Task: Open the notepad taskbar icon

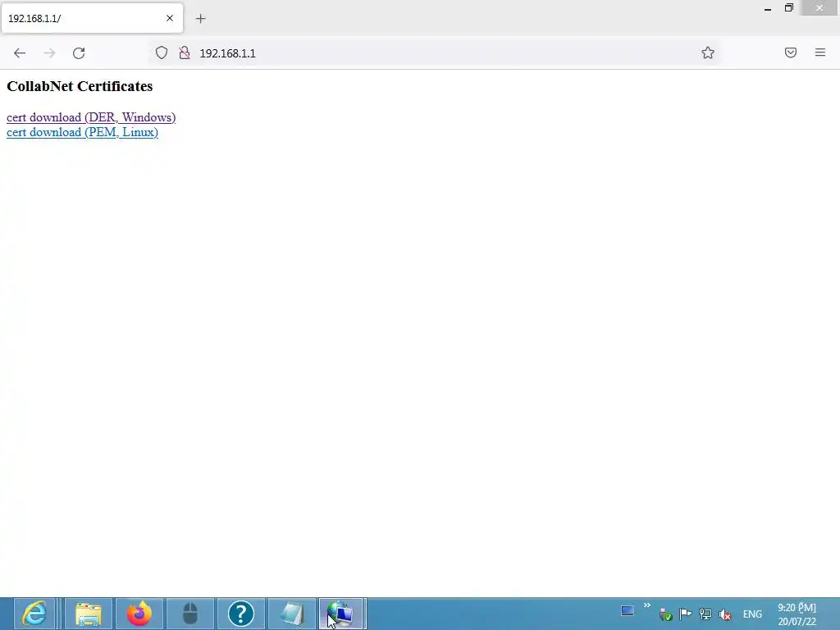Action: click(292, 614)
